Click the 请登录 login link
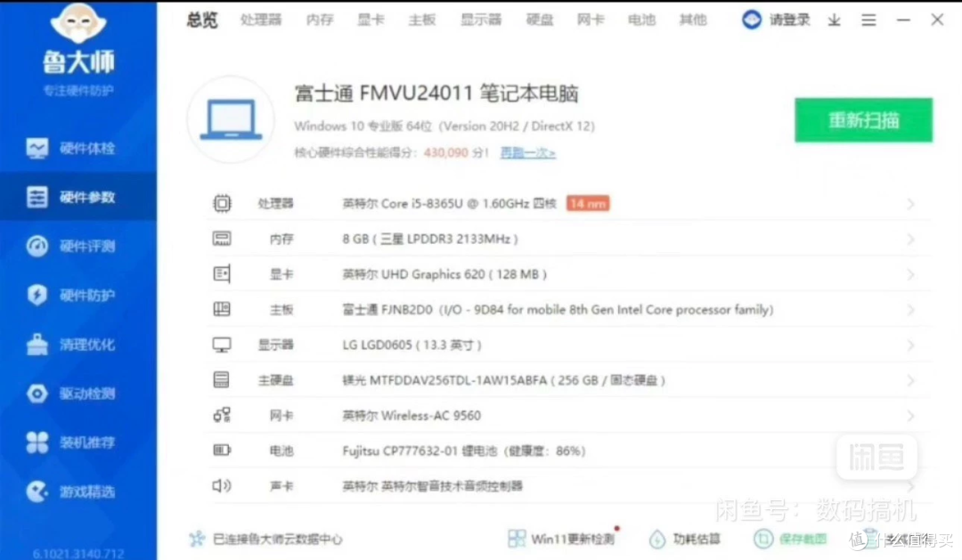 789,20
